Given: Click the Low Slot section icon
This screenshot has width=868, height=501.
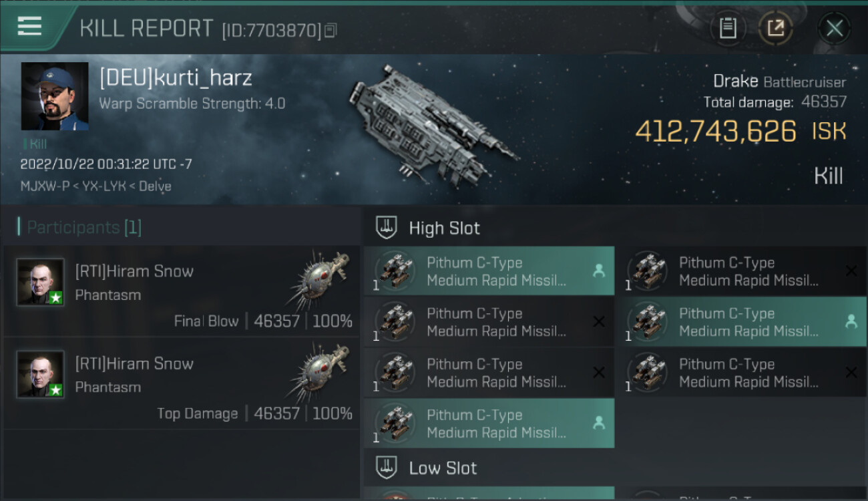Looking at the screenshot, I should click(x=386, y=468).
